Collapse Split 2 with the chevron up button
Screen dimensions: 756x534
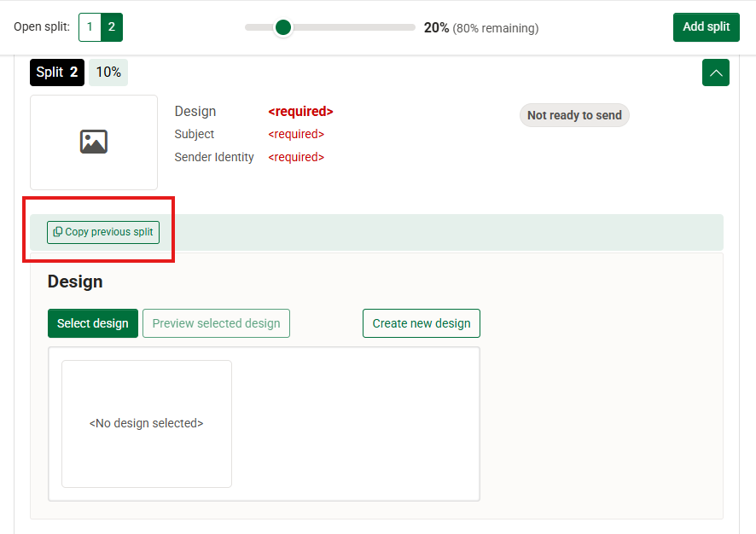click(x=716, y=73)
